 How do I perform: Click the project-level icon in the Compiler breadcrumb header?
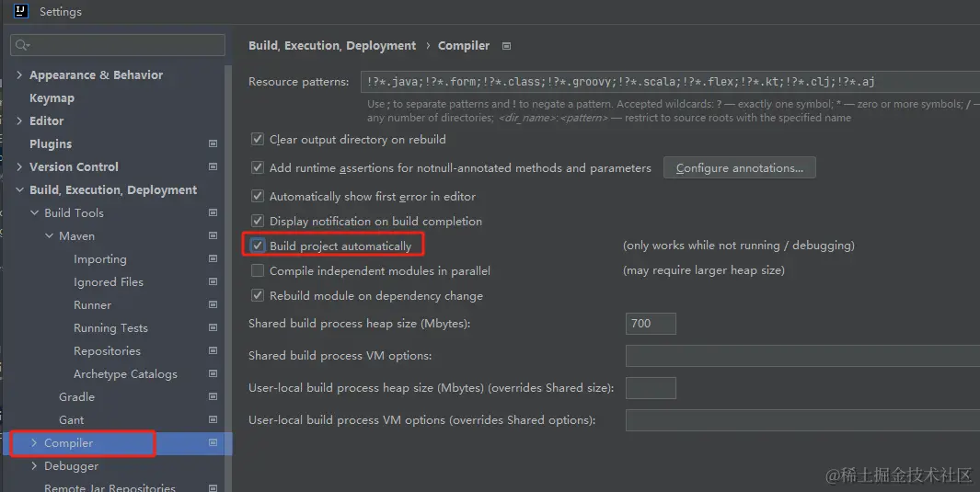(506, 46)
